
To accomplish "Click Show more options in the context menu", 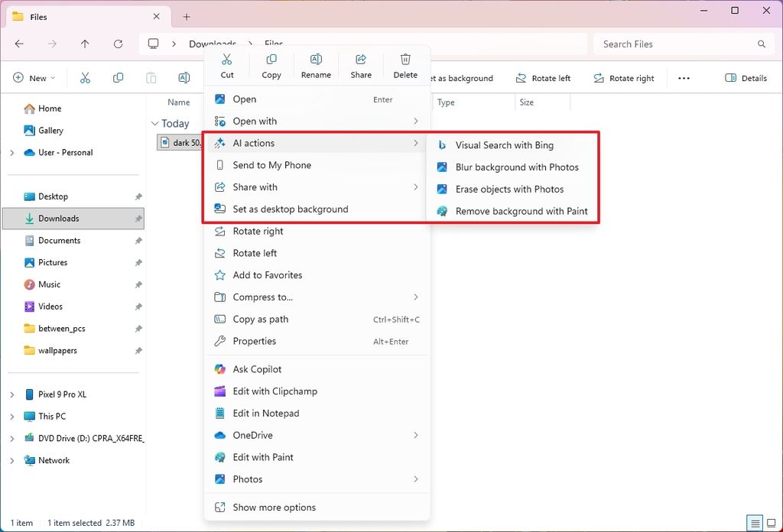I will [x=274, y=507].
